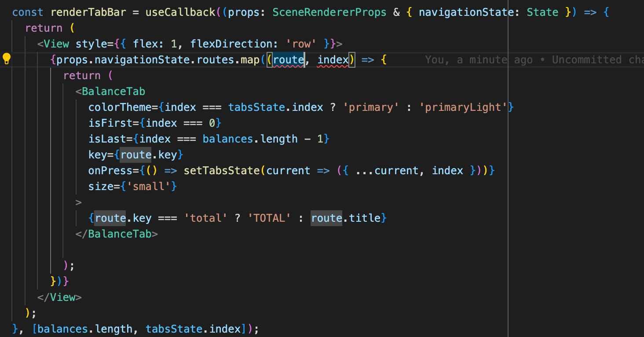The height and width of the screenshot is (337, 644).
Task: Click the lightbulb next to the map line
Action: (x=7, y=58)
